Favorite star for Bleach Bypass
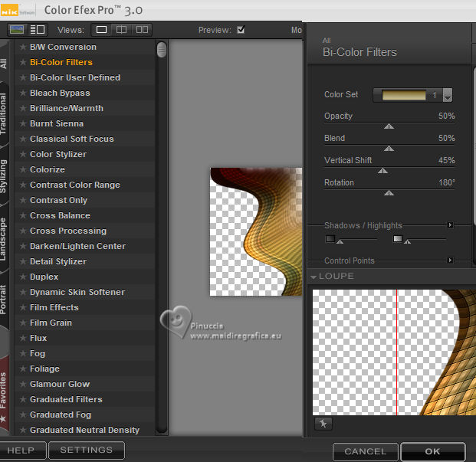The image size is (476, 462). point(23,93)
